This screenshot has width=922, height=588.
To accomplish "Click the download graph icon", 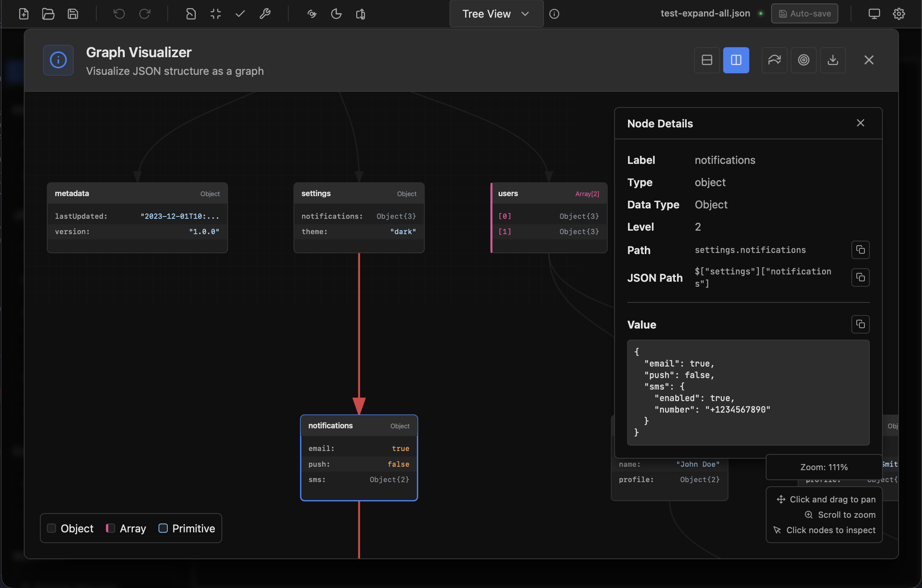I will point(833,60).
